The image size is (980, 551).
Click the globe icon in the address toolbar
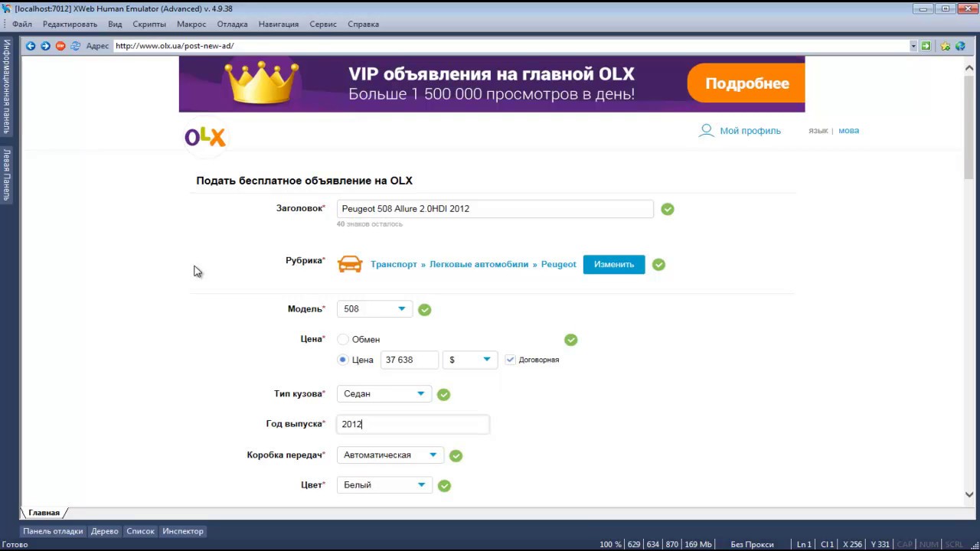(960, 46)
